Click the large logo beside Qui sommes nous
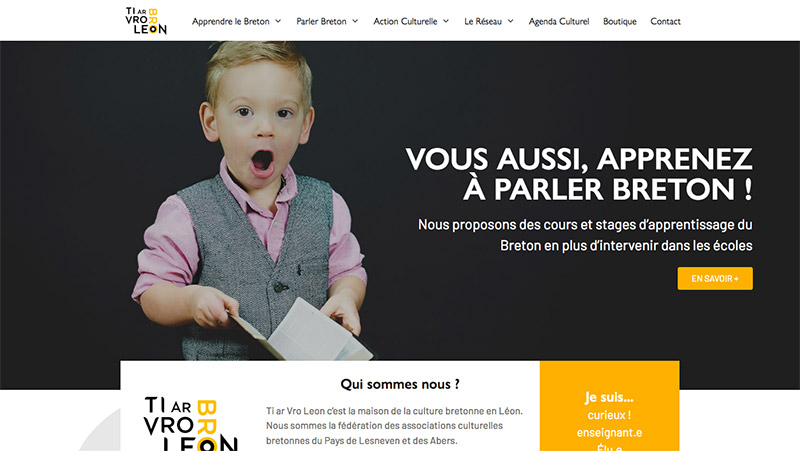800x451 pixels. (191, 424)
